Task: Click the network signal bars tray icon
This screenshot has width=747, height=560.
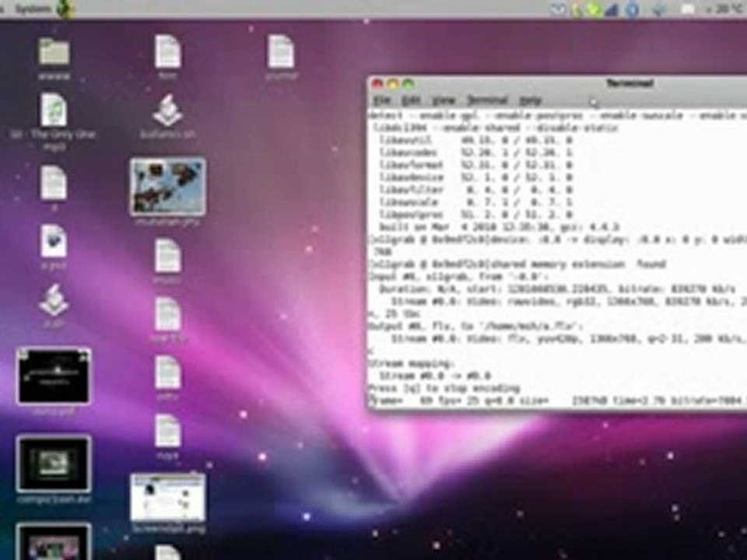Action: click(x=612, y=9)
